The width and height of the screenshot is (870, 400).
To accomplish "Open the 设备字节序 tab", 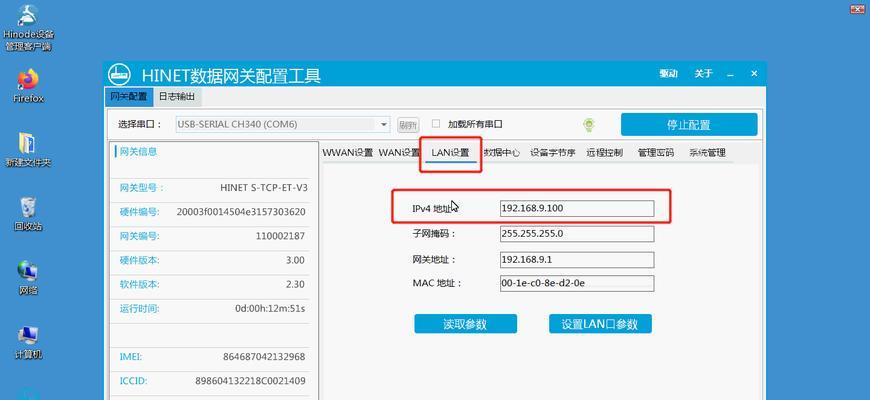I will [553, 153].
